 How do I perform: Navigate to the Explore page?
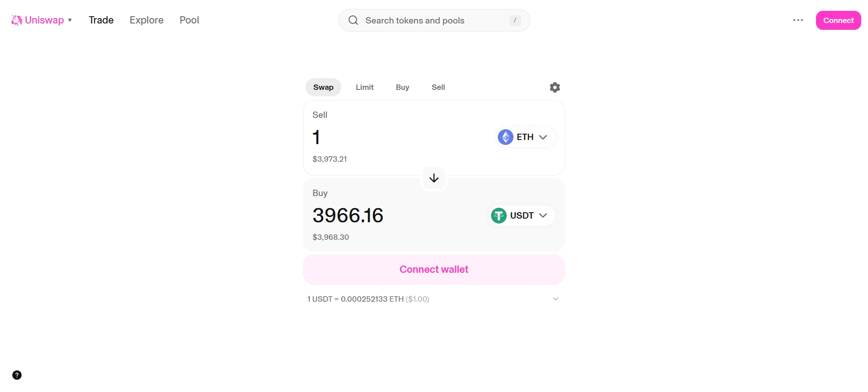[x=146, y=20]
